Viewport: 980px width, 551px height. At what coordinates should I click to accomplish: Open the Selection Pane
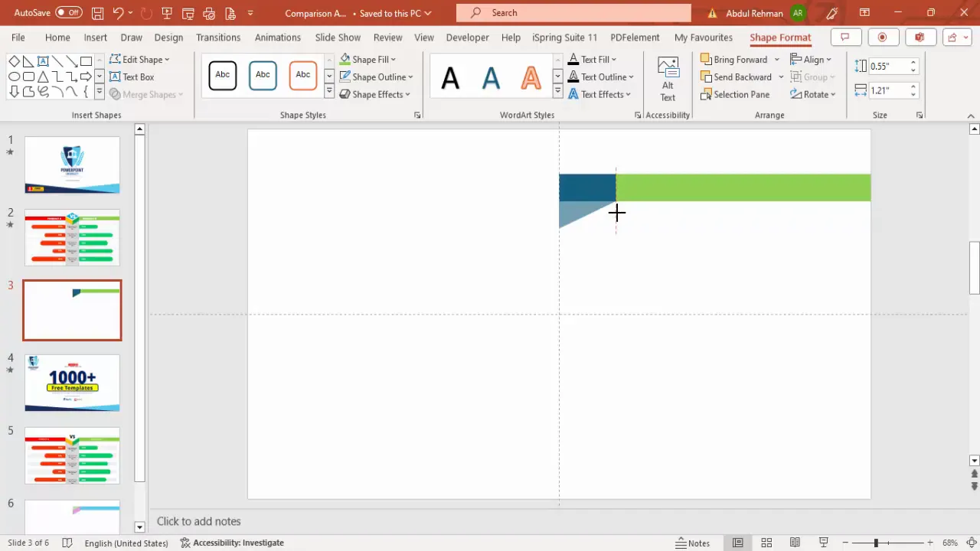(735, 94)
